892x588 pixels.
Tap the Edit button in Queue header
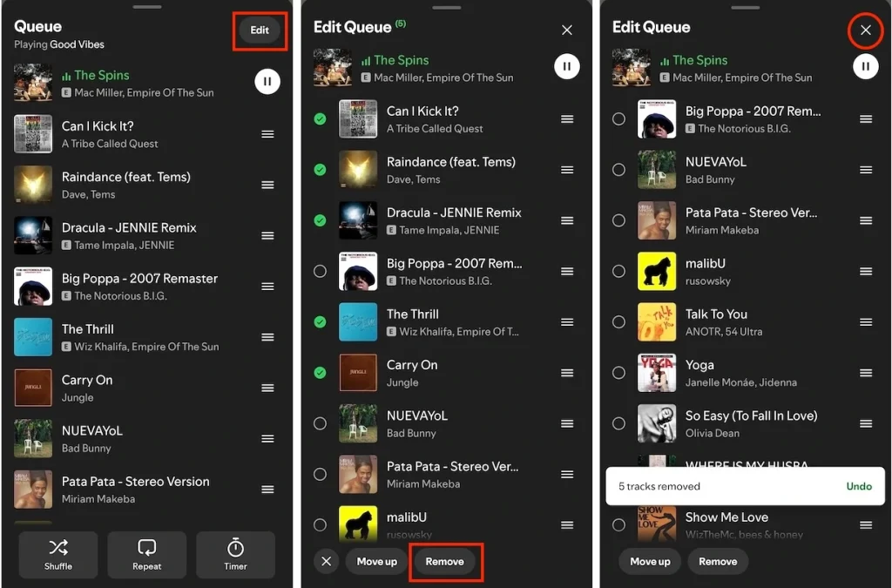[x=260, y=30]
